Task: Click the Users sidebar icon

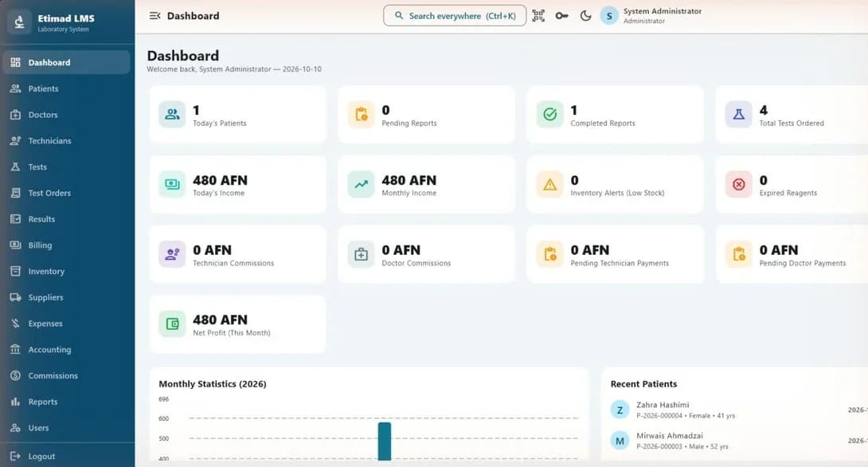Action: [15, 428]
